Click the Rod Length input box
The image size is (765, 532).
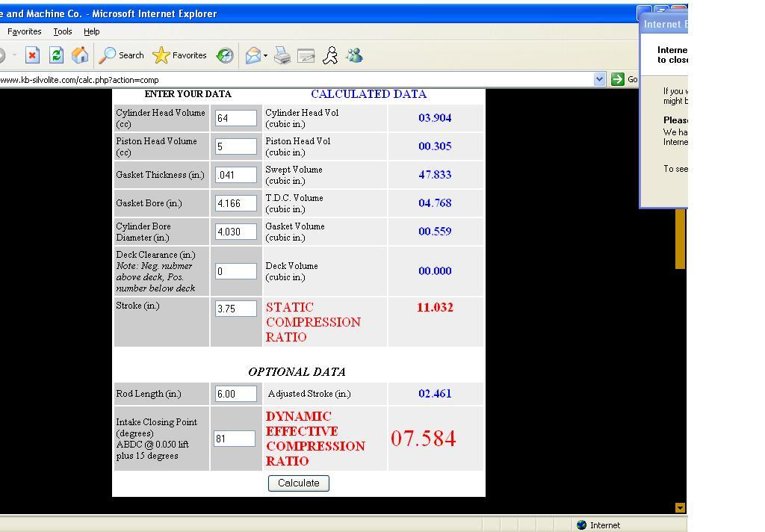tap(235, 394)
